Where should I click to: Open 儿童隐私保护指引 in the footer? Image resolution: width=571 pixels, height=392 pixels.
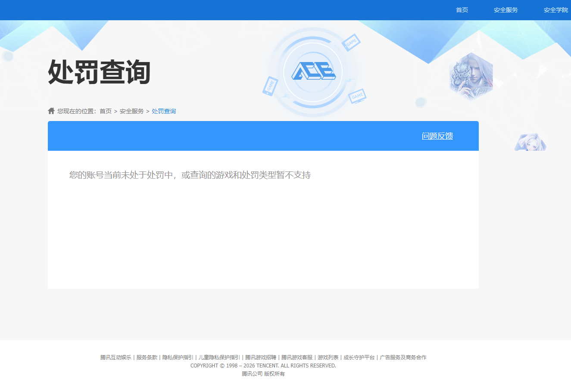point(218,357)
